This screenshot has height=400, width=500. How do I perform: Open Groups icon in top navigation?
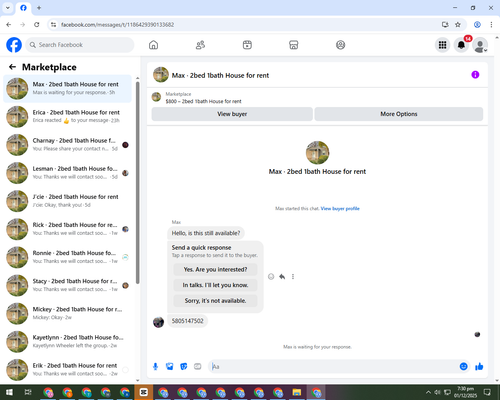pyautogui.click(x=340, y=45)
